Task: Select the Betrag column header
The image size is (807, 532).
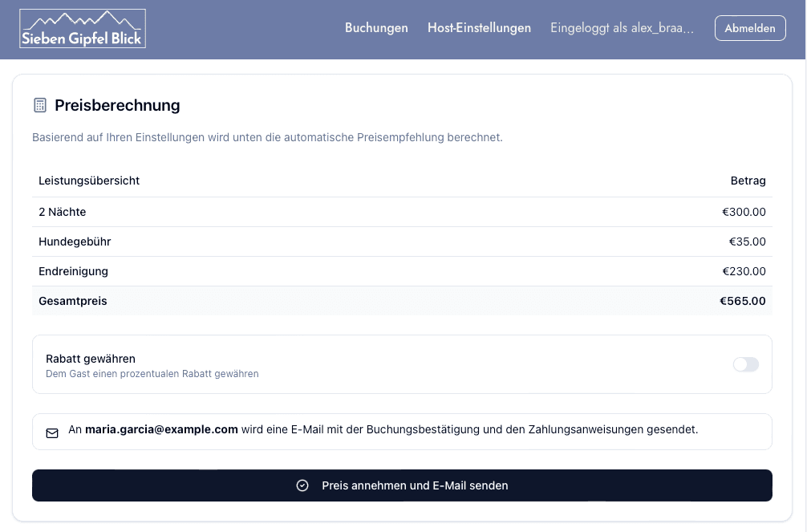Action: 748,181
